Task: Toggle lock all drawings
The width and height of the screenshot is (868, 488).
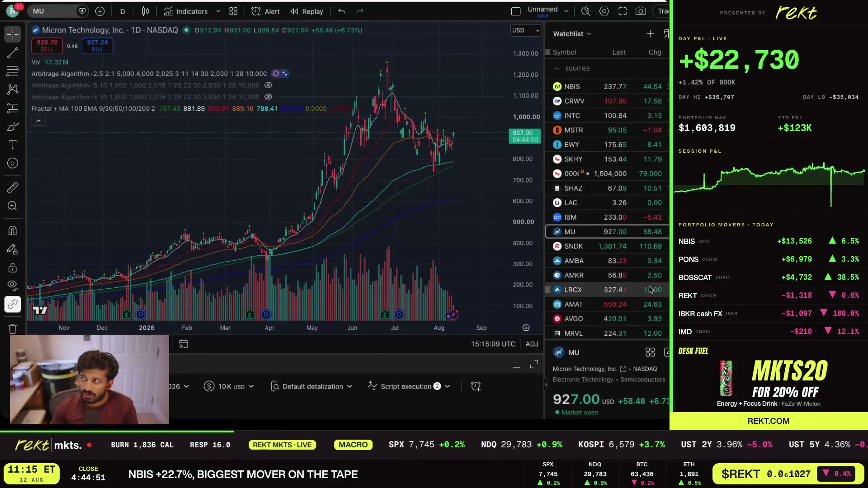Action: tap(13, 267)
